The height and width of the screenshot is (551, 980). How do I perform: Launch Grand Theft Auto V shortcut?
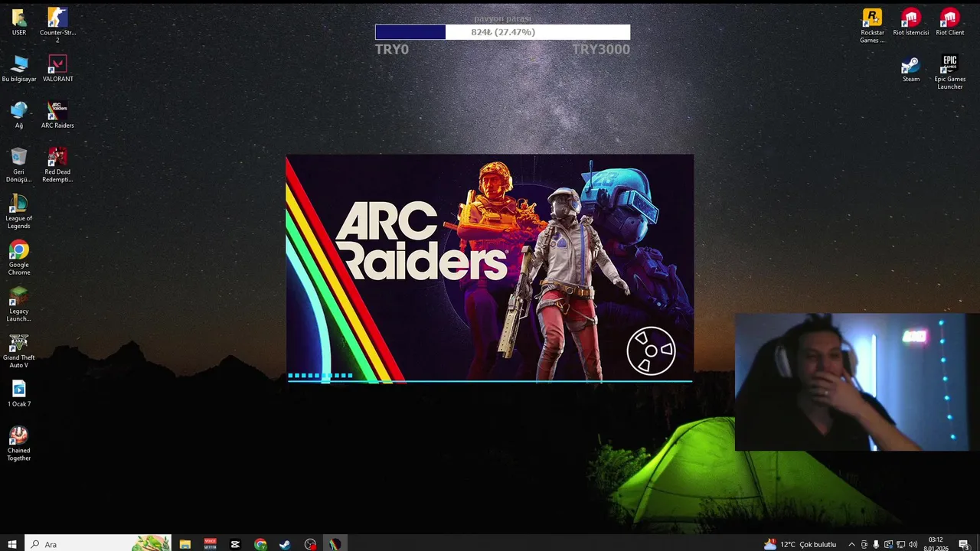click(19, 350)
